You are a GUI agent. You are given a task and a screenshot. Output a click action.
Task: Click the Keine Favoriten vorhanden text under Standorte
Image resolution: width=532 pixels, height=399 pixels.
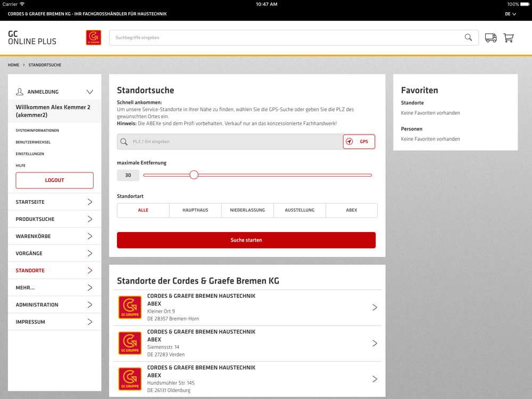pyautogui.click(x=430, y=113)
